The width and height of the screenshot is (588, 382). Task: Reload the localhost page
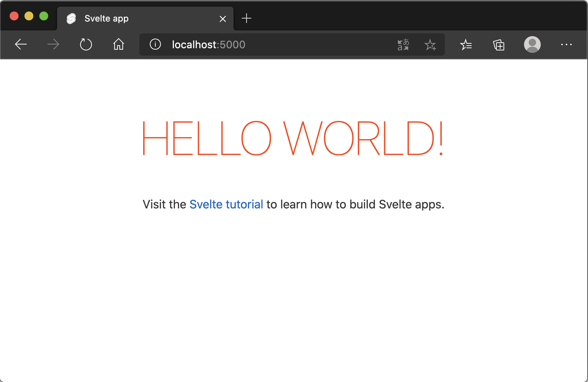pyautogui.click(x=86, y=45)
